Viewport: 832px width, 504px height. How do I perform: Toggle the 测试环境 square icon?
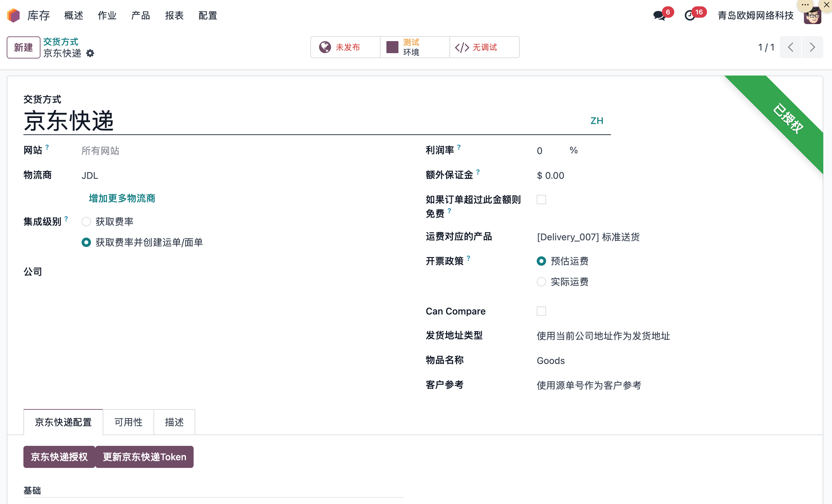coord(392,47)
